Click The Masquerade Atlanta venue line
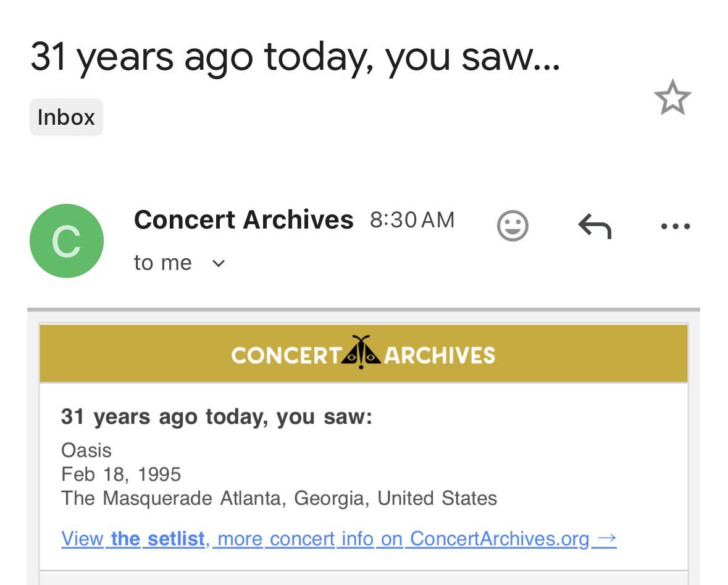 278,498
